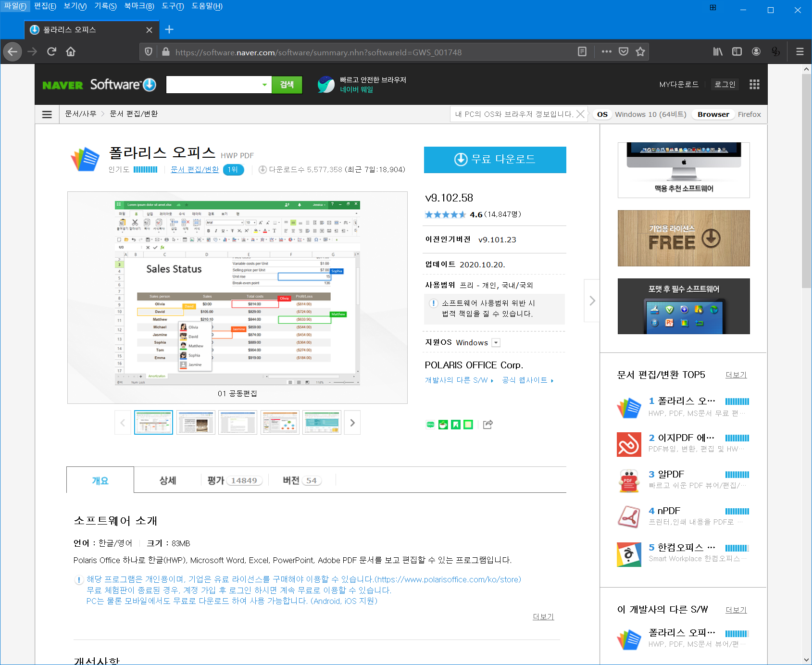The height and width of the screenshot is (665, 812).
Task: Open the 지원OS Windows dropdown
Action: point(496,342)
